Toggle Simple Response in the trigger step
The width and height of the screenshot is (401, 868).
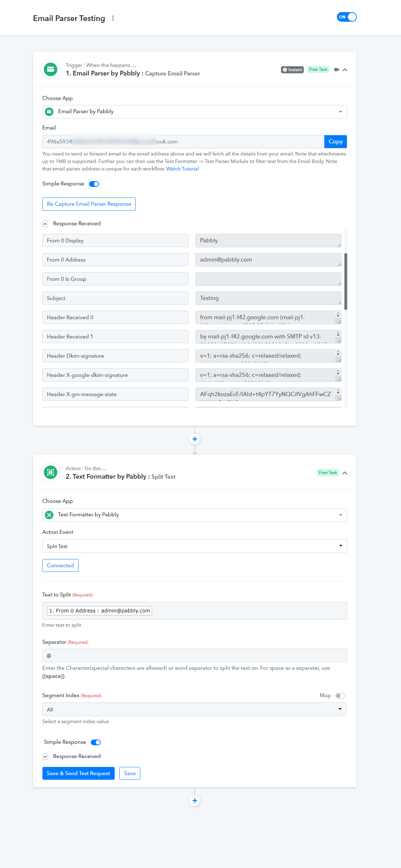(x=94, y=184)
